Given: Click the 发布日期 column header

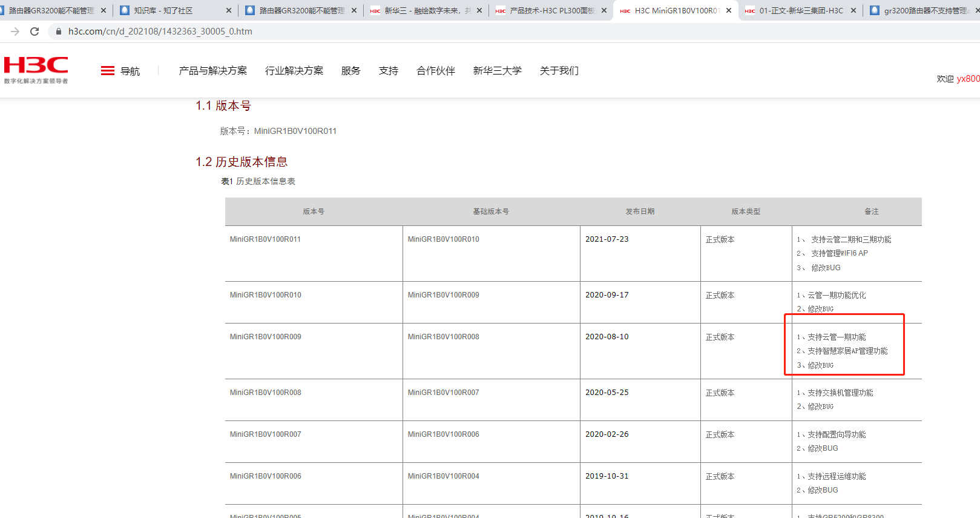Looking at the screenshot, I should point(640,211).
